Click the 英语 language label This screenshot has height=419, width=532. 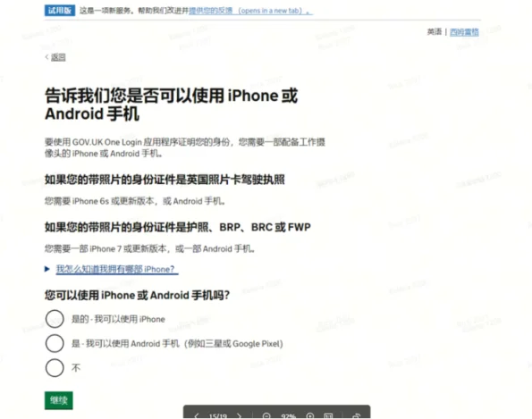(x=435, y=32)
